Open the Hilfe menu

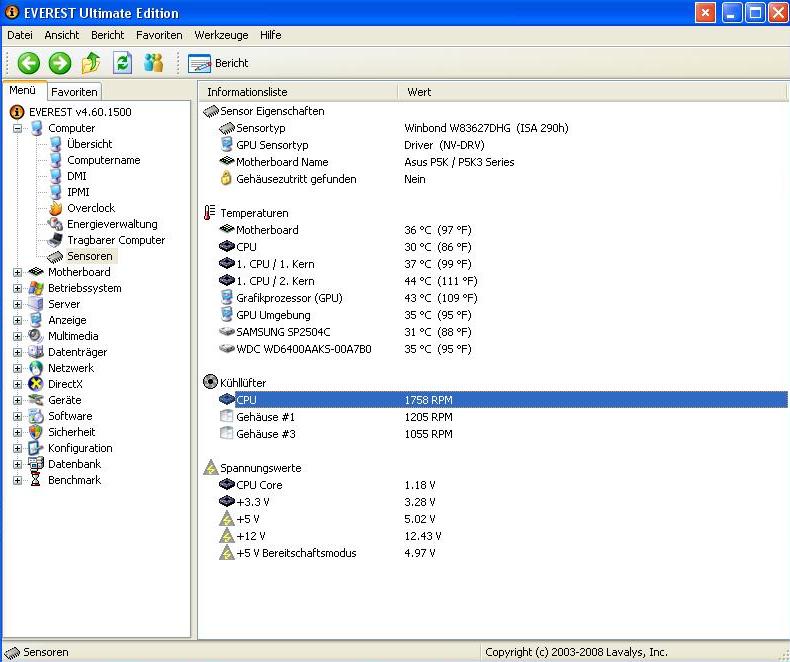coord(271,35)
